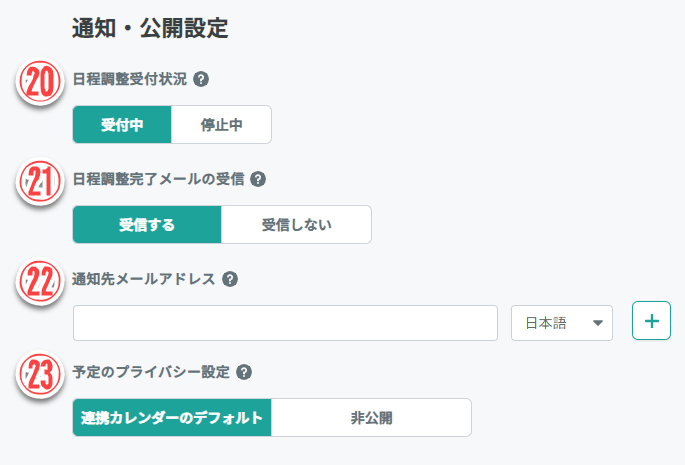685x465 pixels.
Task: Click the red number 23 badge
Action: 39,375
